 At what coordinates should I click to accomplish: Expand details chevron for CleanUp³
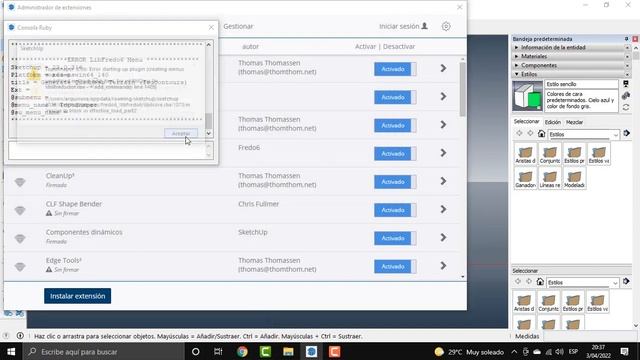point(443,181)
